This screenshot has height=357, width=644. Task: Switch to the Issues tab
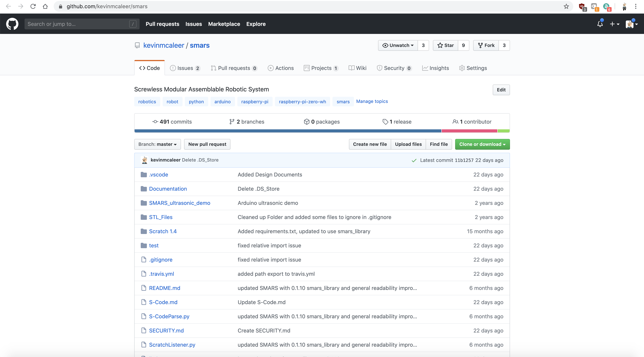(x=185, y=68)
